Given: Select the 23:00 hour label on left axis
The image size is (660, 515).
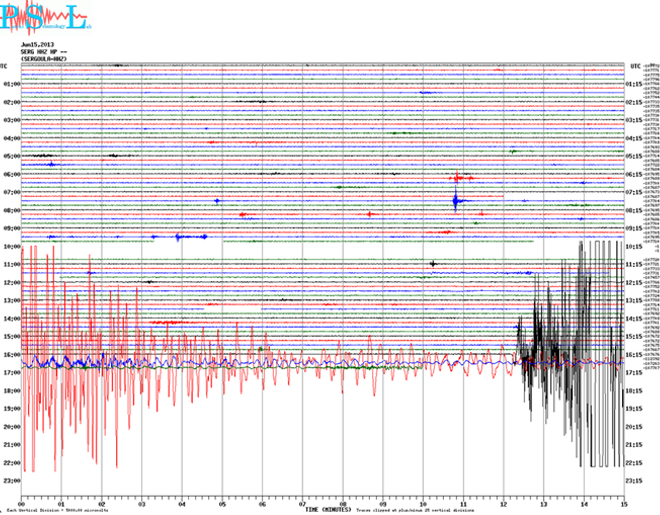Looking at the screenshot, I should point(12,481).
